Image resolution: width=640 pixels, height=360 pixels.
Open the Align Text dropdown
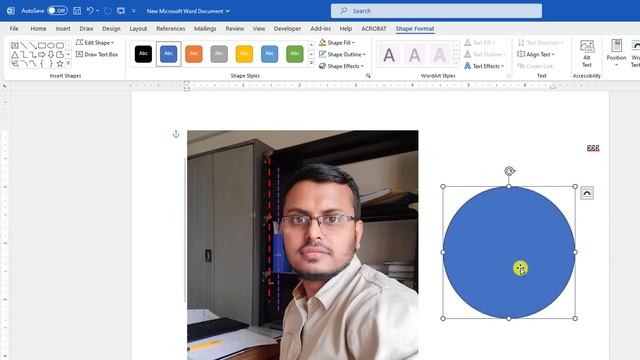point(536,54)
